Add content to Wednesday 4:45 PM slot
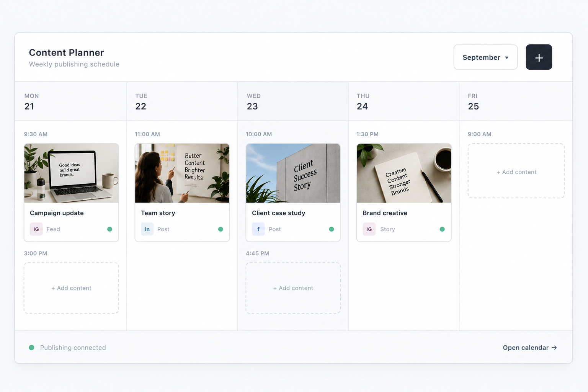Screen dimensions: 588x392 pyautogui.click(x=293, y=288)
